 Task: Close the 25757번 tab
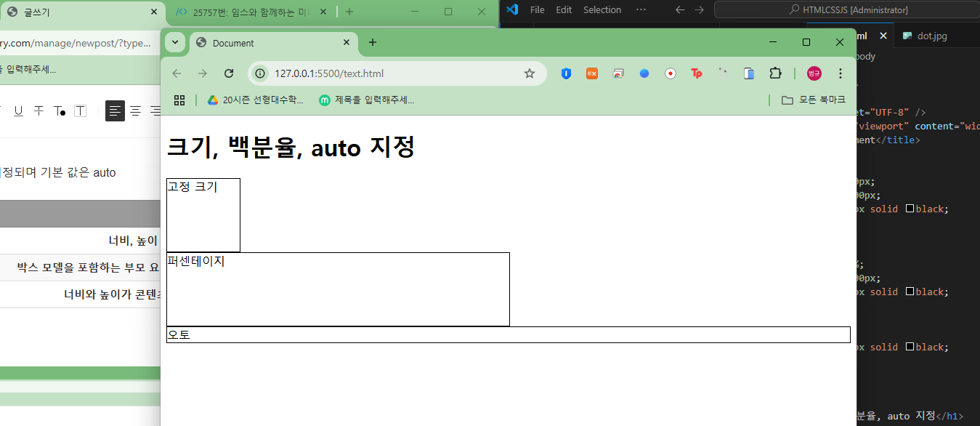[x=323, y=12]
